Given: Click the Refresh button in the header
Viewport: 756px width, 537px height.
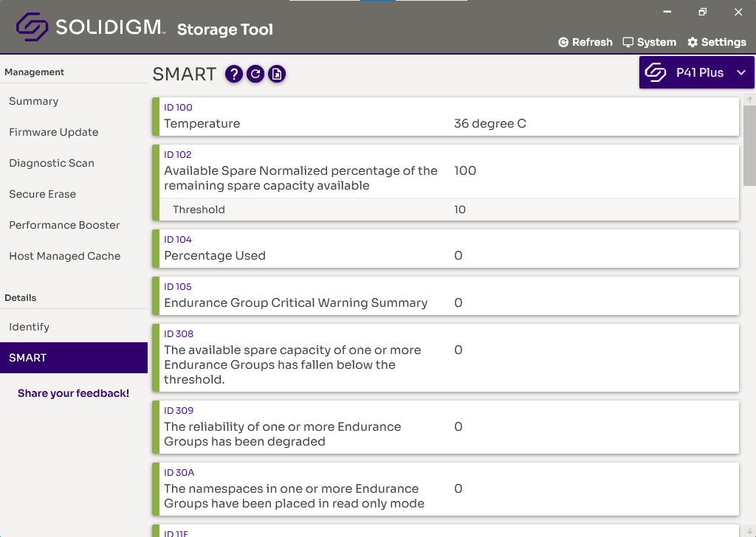Looking at the screenshot, I should [585, 42].
